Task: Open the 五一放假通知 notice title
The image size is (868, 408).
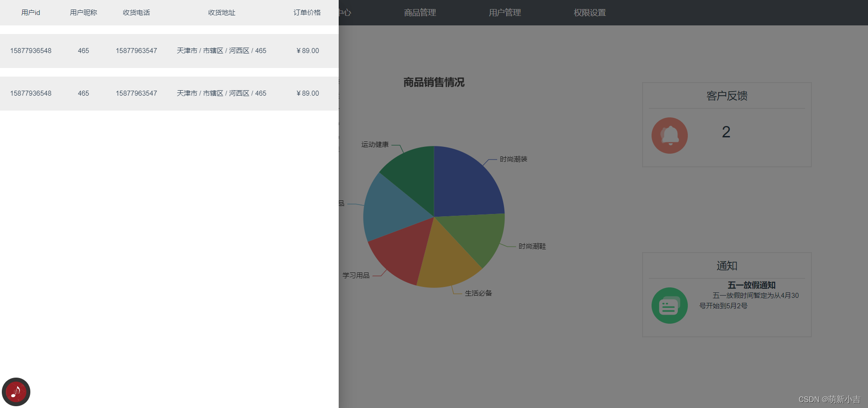Action: [x=751, y=285]
